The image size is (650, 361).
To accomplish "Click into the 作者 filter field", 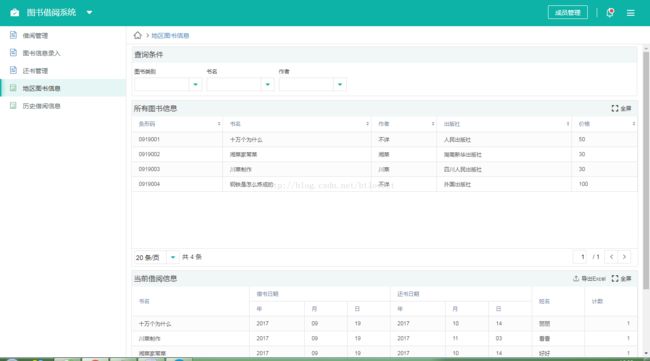I will click(306, 85).
